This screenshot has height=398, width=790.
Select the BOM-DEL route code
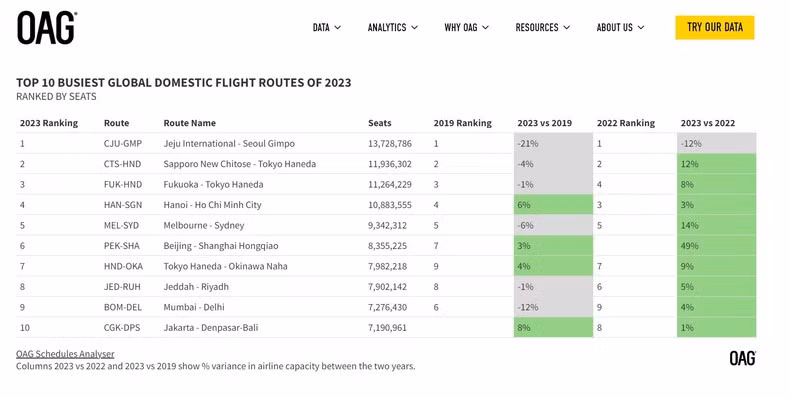[x=123, y=307]
